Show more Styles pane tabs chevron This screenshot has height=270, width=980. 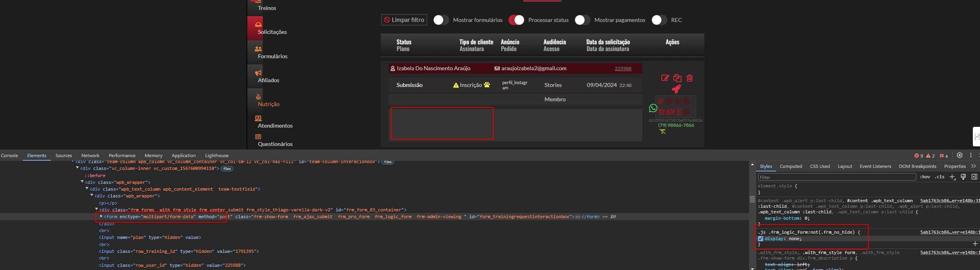coord(973,166)
